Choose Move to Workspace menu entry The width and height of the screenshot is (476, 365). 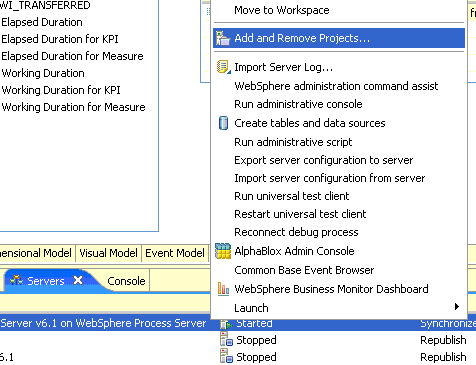pyautogui.click(x=339, y=10)
